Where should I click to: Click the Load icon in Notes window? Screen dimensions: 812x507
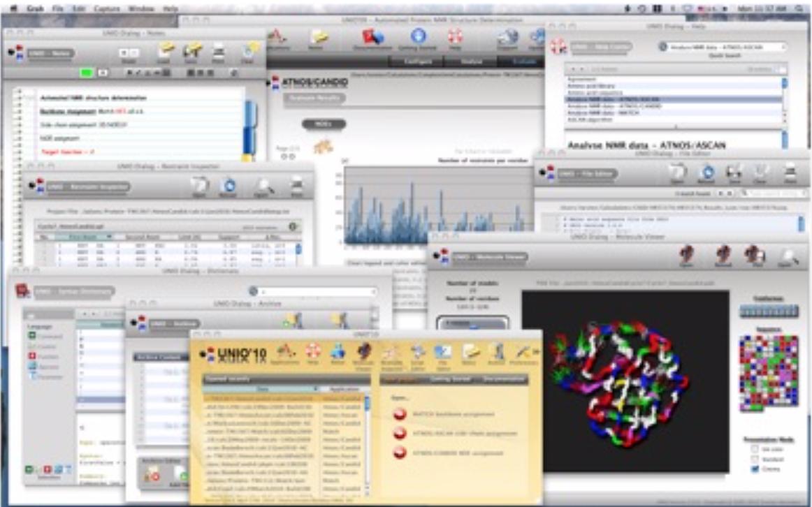[x=166, y=52]
